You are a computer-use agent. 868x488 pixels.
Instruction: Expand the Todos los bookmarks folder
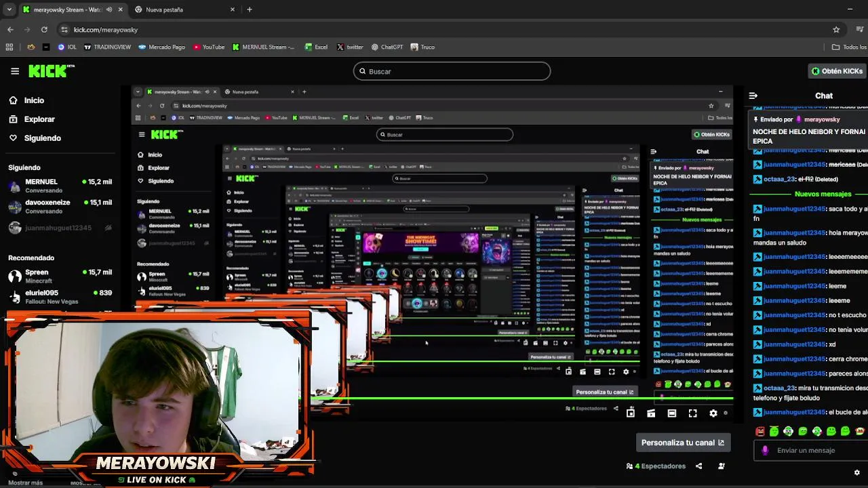[849, 47]
